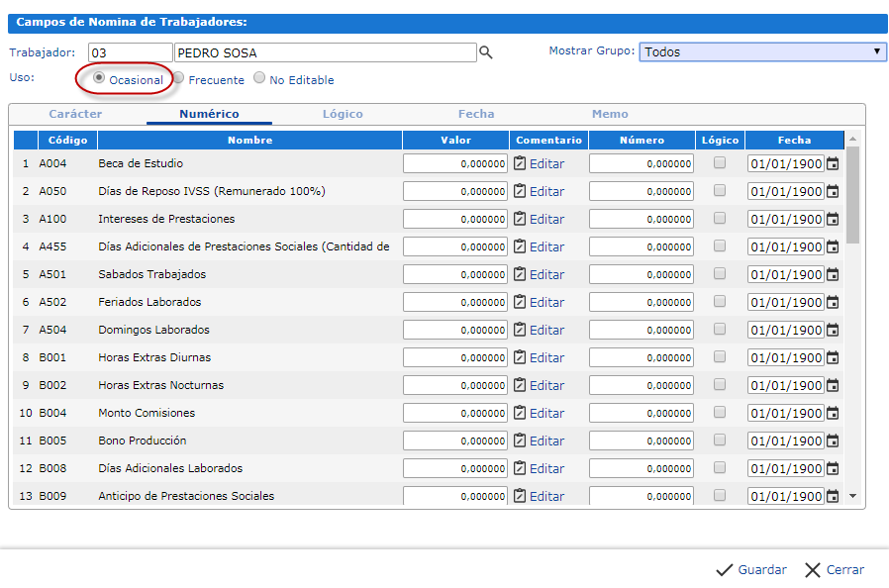889x588 pixels.
Task: Open calendar icon for Bono Producción row
Action: tap(833, 441)
